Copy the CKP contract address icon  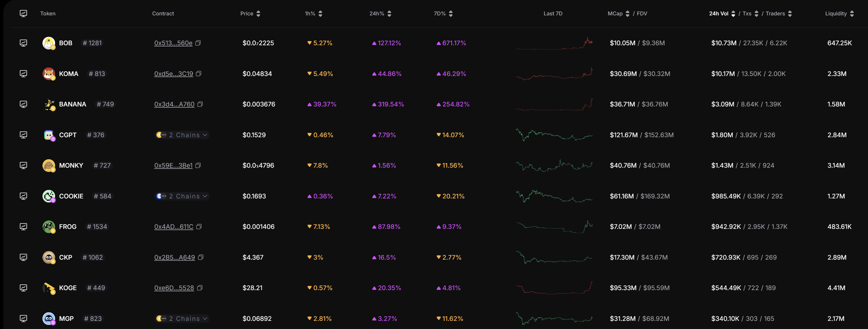(201, 257)
